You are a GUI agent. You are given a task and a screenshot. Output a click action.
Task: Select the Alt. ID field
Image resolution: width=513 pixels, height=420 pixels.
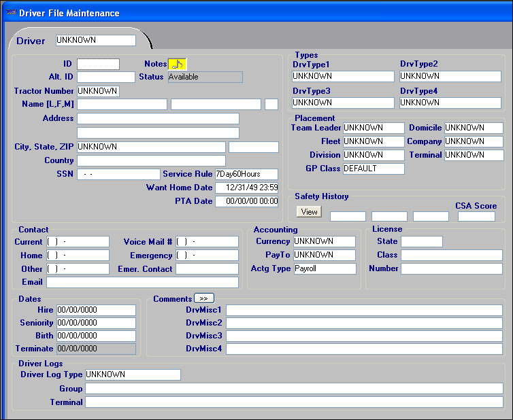click(105, 77)
